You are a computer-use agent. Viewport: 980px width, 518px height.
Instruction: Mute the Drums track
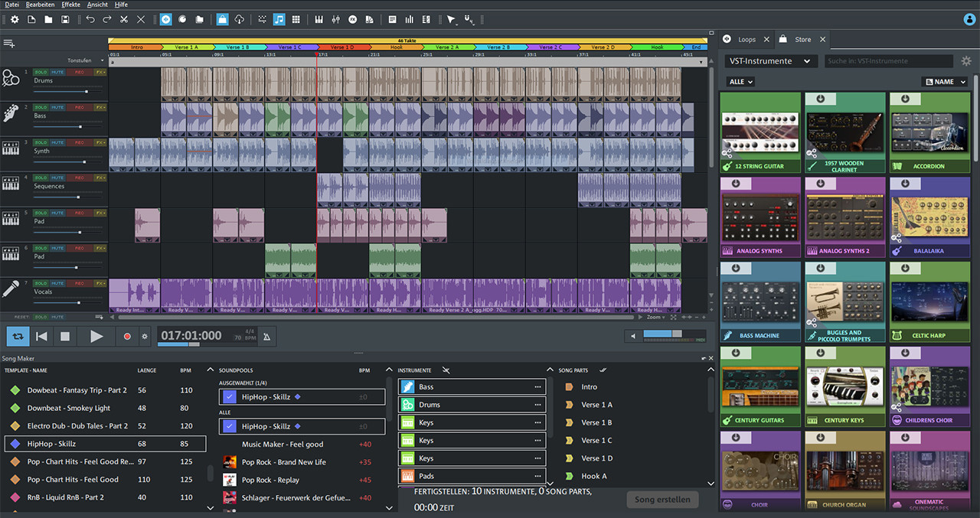click(57, 72)
